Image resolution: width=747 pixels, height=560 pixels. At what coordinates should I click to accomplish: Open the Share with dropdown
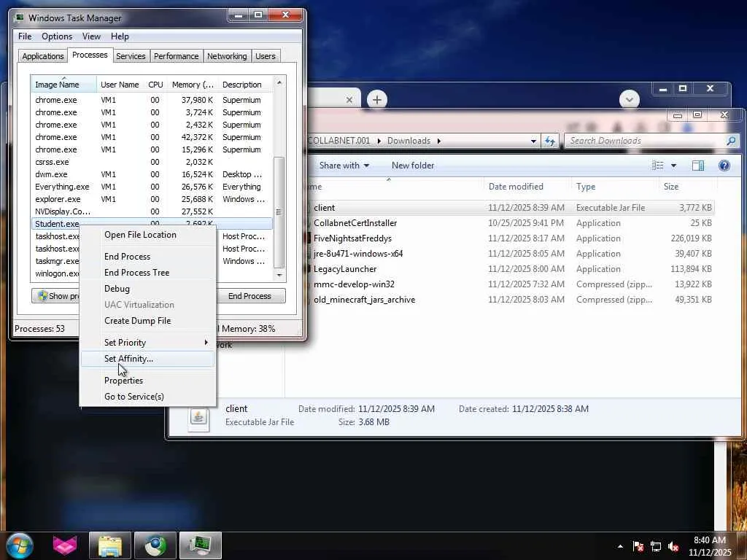[344, 166]
